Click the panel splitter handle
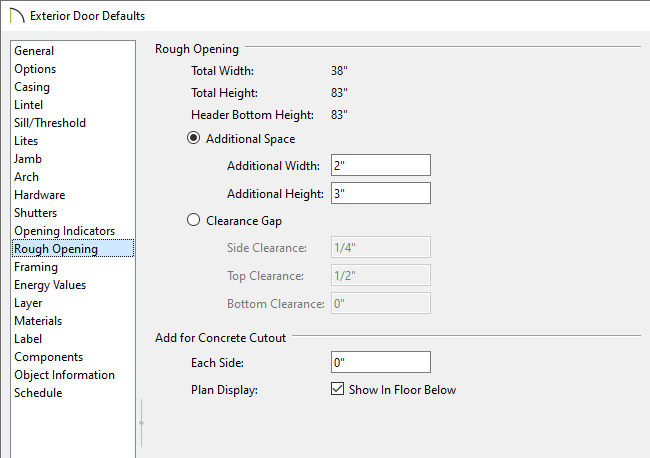650x458 pixels. coord(141,423)
